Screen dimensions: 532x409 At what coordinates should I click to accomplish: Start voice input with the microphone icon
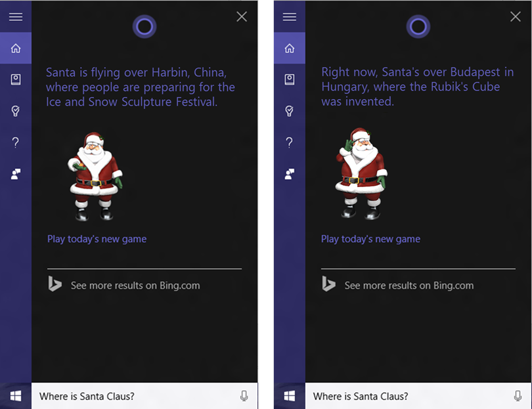[244, 396]
